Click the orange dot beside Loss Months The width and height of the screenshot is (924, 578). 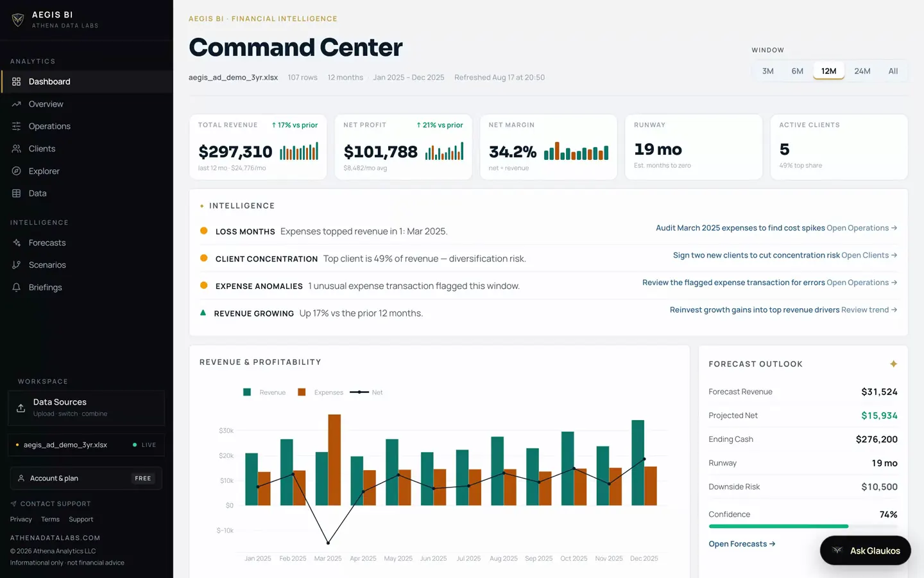203,231
